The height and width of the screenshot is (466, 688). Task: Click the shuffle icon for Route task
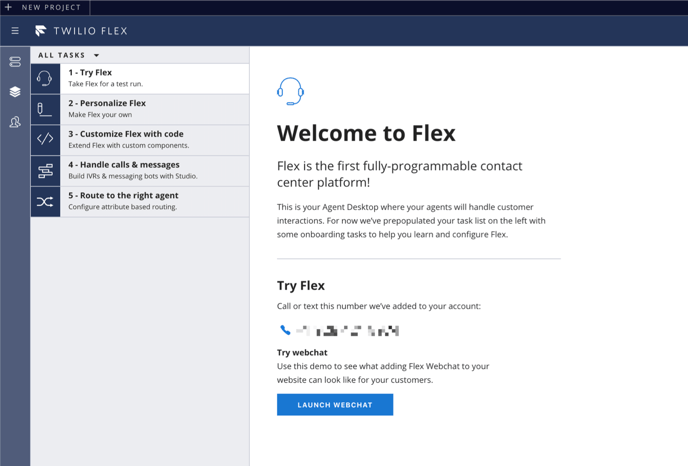(x=45, y=201)
